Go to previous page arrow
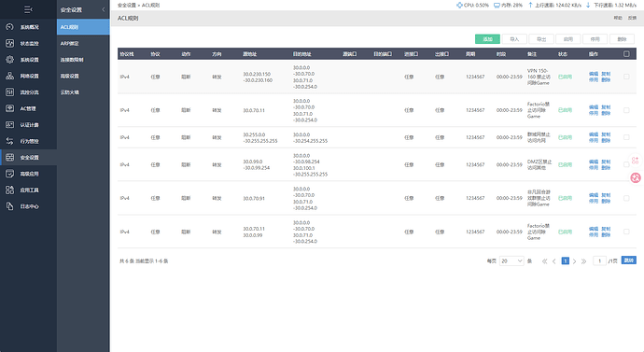644x352 pixels. click(x=554, y=261)
